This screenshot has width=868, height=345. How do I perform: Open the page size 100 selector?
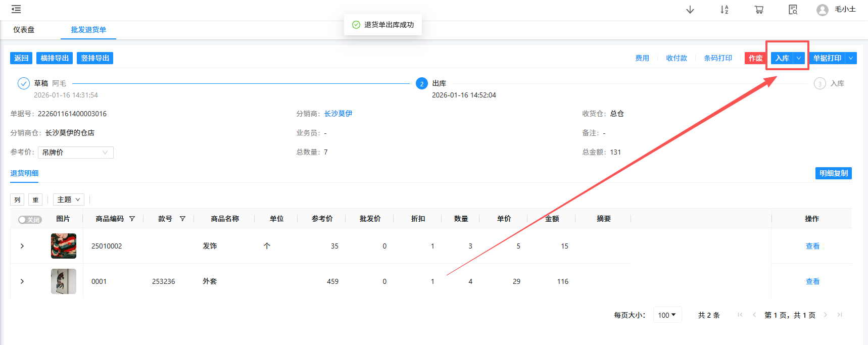point(667,315)
